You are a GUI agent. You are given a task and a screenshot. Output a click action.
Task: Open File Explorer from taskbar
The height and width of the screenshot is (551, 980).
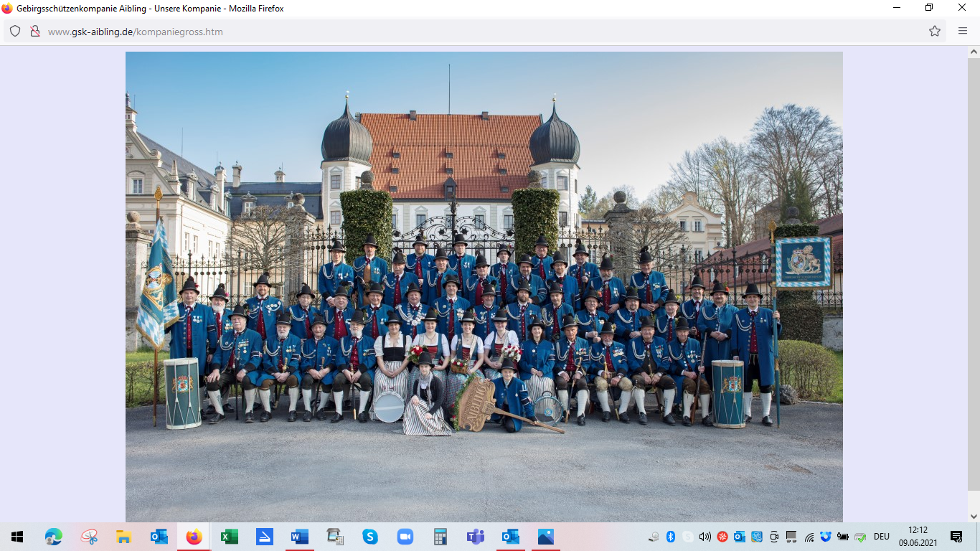tap(123, 537)
